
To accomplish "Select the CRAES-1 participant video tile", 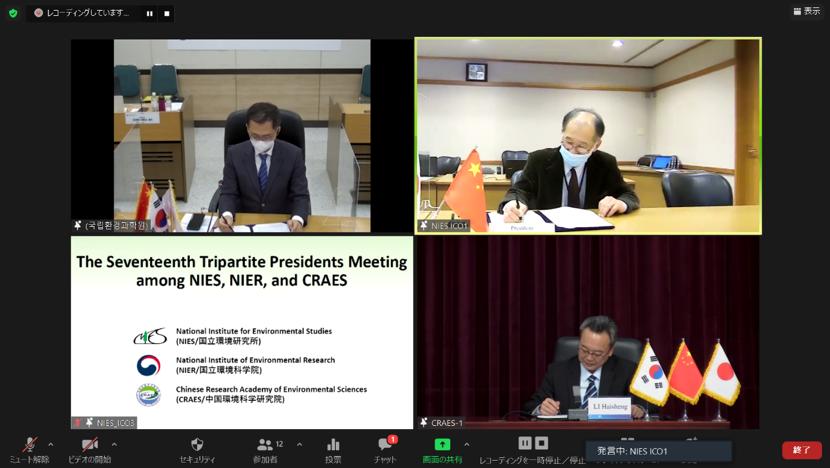I will point(588,332).
